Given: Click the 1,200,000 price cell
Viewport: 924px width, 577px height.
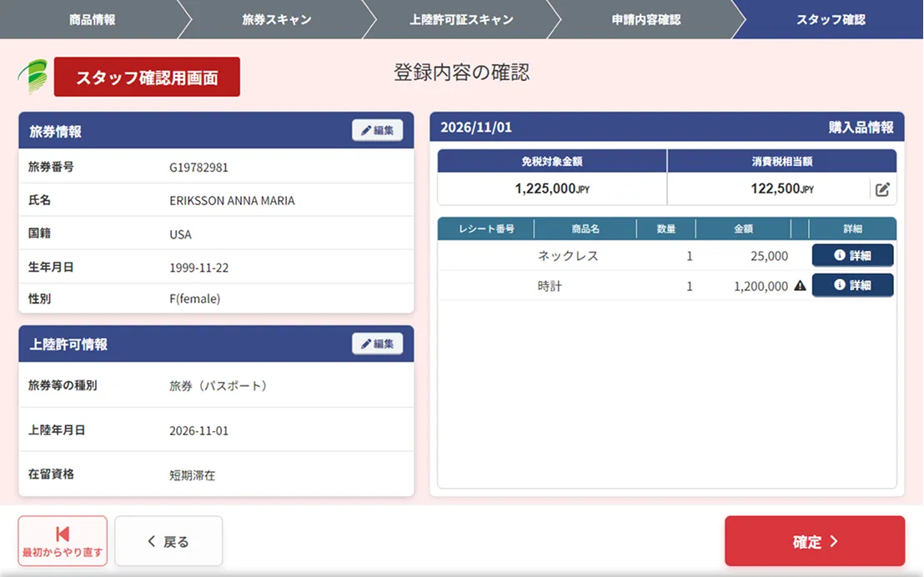Looking at the screenshot, I should pos(761,287).
